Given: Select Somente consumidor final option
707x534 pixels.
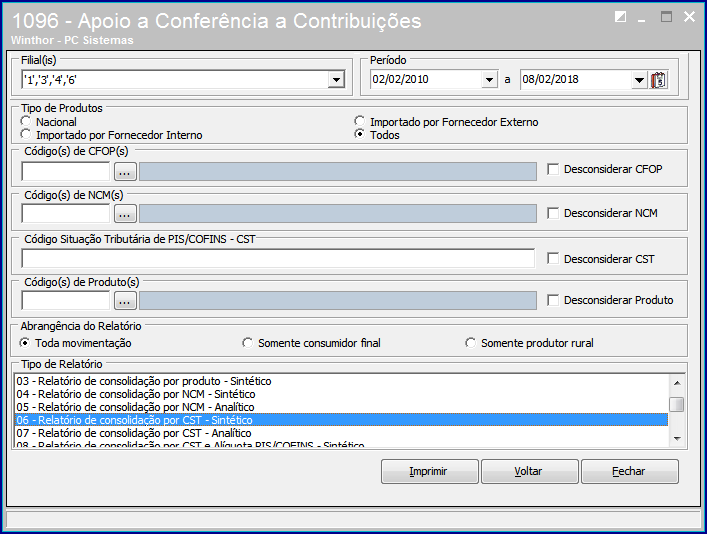Looking at the screenshot, I should pyautogui.click(x=248, y=343).
